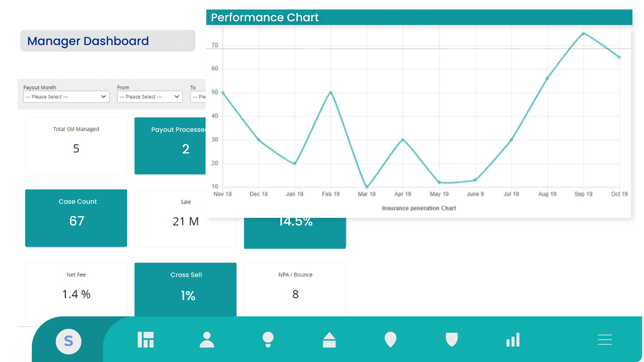This screenshot has height=362, width=644.
Task: Click the Sale 21 M card
Action: point(185,219)
